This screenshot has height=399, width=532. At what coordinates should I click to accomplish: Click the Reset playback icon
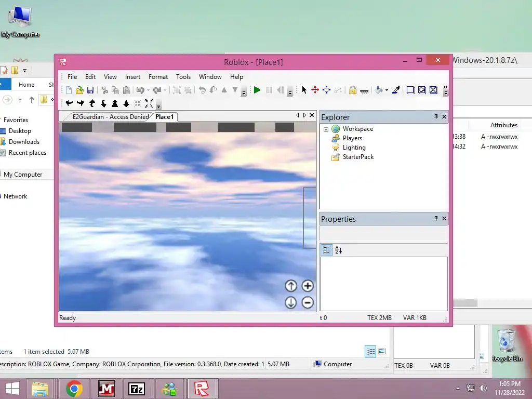pyautogui.click(x=280, y=90)
